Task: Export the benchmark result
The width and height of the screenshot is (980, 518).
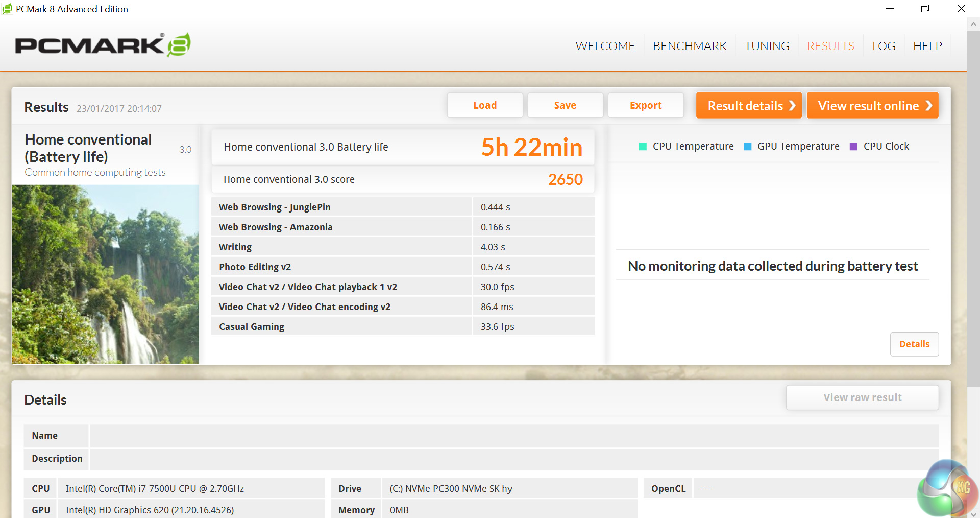Action: [646, 105]
